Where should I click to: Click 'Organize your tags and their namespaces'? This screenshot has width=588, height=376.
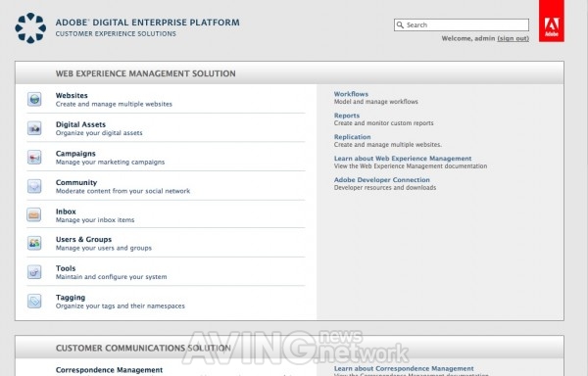121,305
